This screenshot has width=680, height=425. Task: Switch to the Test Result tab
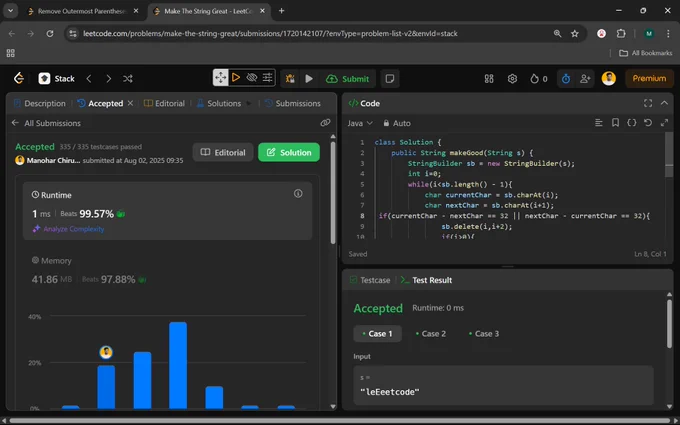(x=426, y=280)
